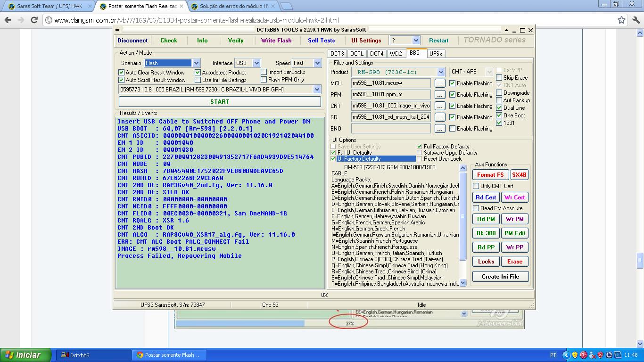Toggle Auto Scroll Result Window
The height and width of the screenshot is (362, 644).
(x=121, y=80)
